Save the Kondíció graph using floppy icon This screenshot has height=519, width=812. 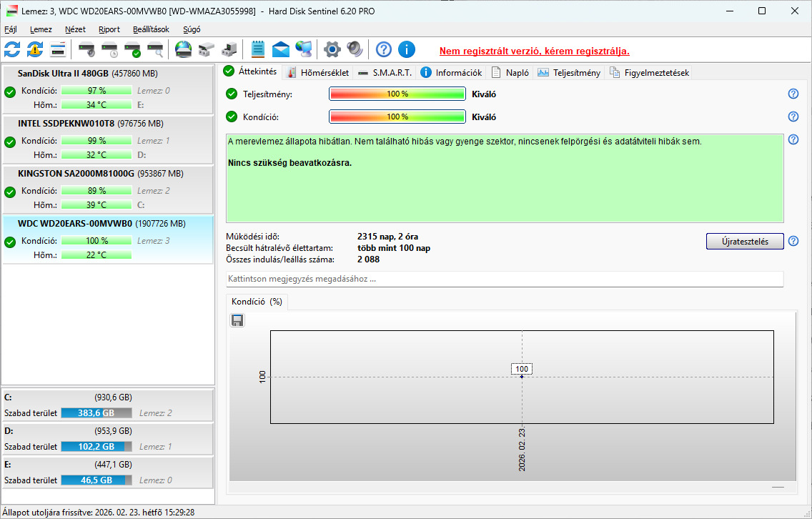(237, 320)
